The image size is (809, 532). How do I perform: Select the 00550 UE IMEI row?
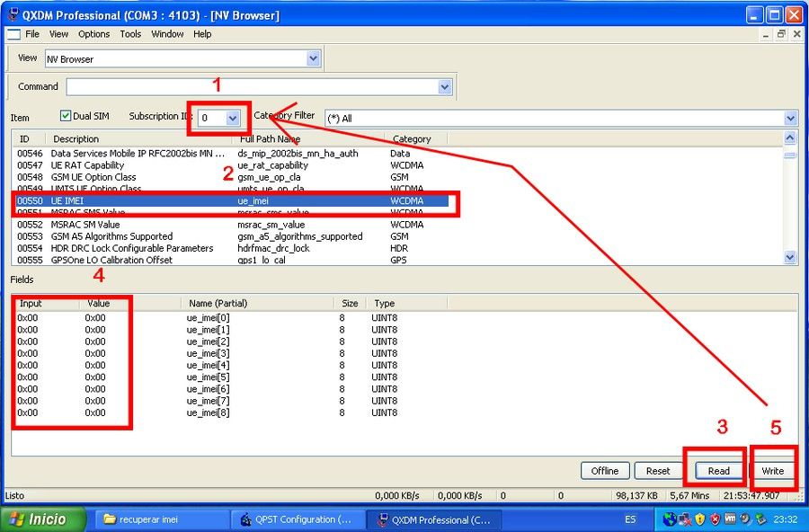(232, 200)
